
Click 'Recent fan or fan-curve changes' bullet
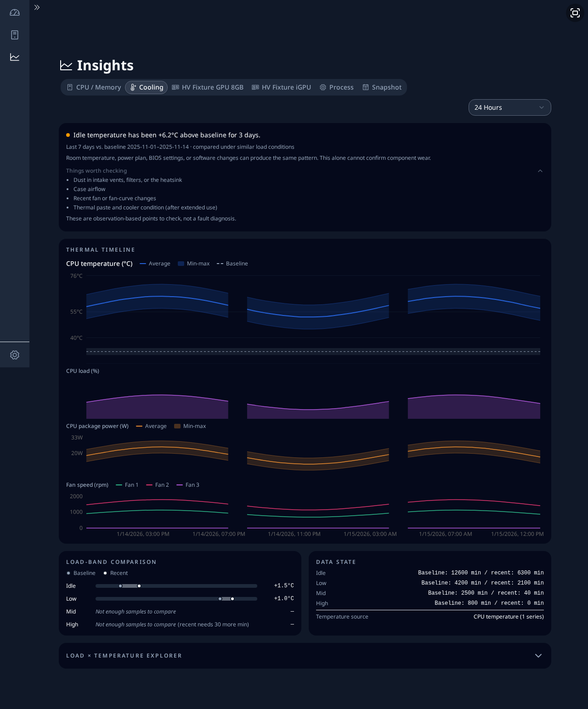pyautogui.click(x=115, y=198)
